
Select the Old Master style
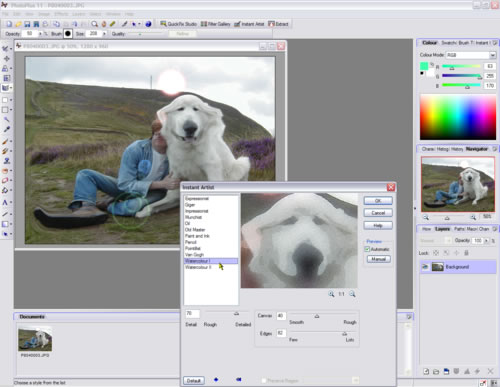coord(195,230)
